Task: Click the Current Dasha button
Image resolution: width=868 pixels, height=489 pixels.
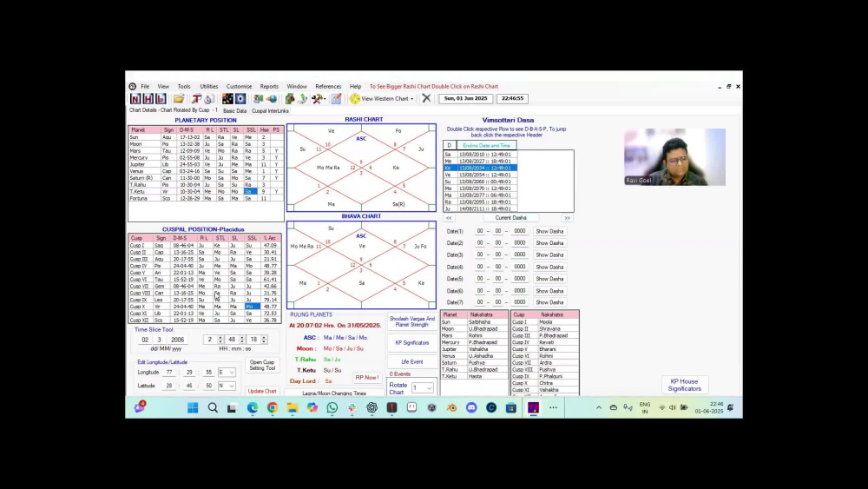Action: point(510,218)
